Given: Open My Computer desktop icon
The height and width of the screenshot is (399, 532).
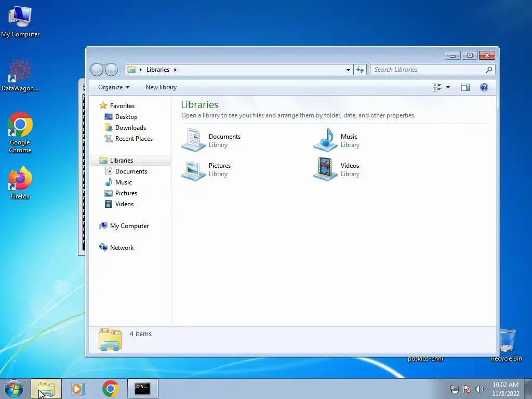Looking at the screenshot, I should tap(20, 21).
